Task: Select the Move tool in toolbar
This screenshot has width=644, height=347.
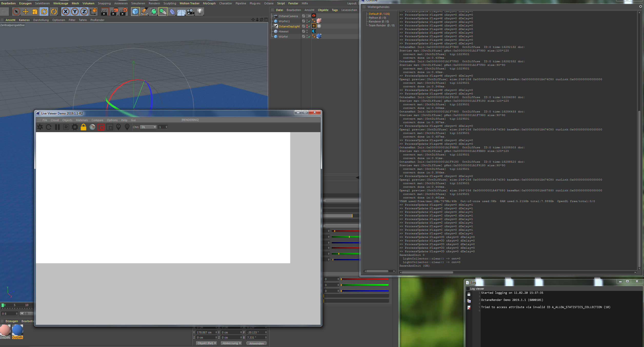Action: tap(26, 12)
